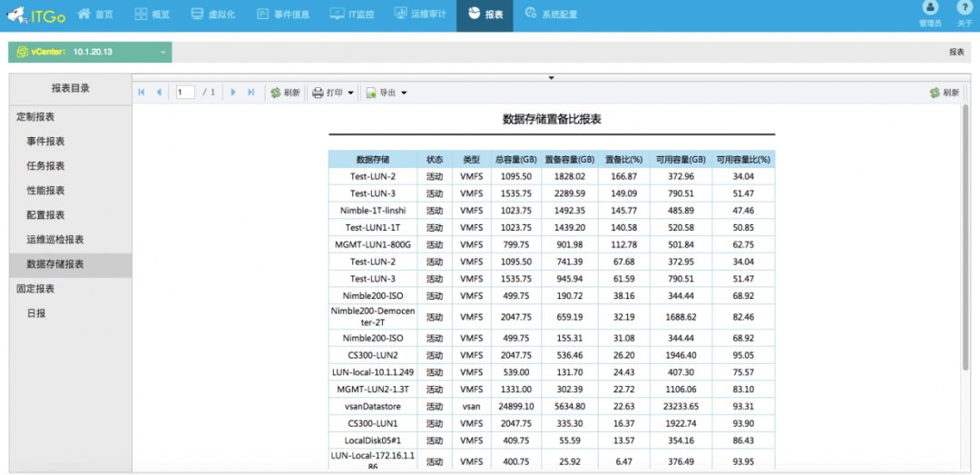Image resolution: width=980 pixels, height=475 pixels.
Task: Click the CS300-LUN2 datastore cell
Action: 373,355
